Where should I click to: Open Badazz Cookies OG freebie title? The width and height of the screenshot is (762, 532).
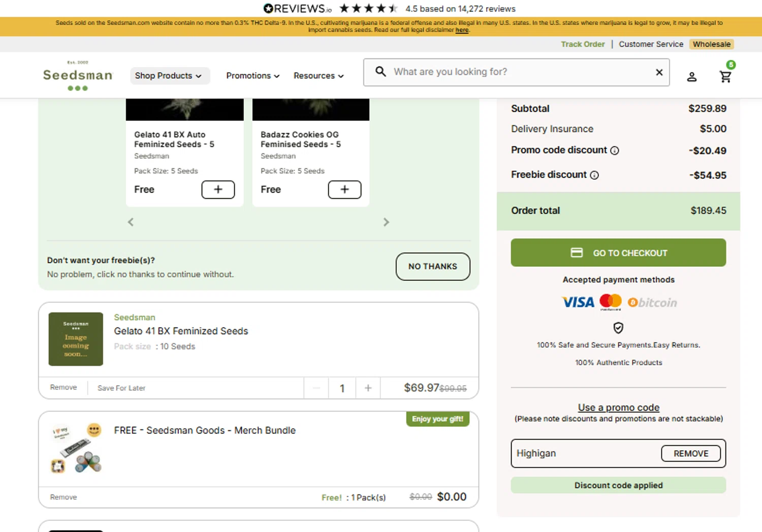coord(301,139)
